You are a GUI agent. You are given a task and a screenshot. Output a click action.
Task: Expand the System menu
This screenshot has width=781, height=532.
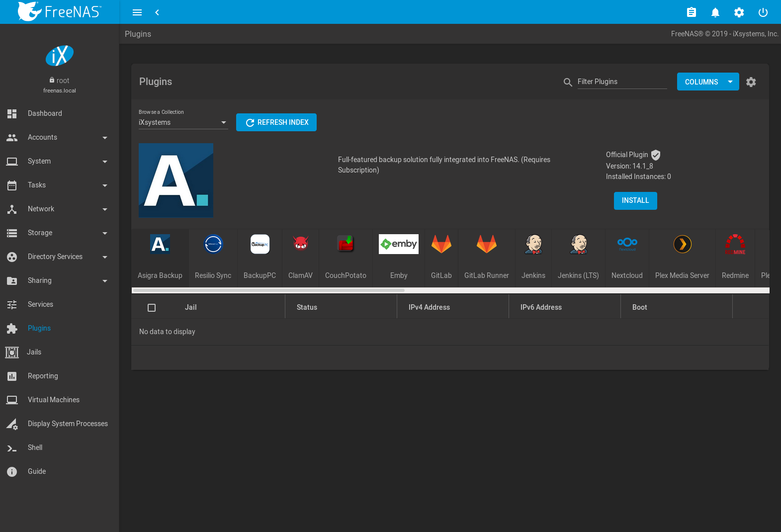(x=60, y=161)
